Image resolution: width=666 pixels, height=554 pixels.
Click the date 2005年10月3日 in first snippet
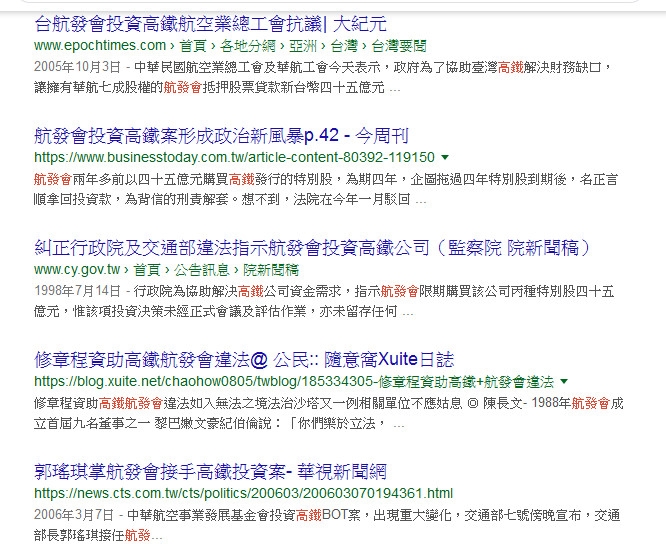click(x=78, y=67)
